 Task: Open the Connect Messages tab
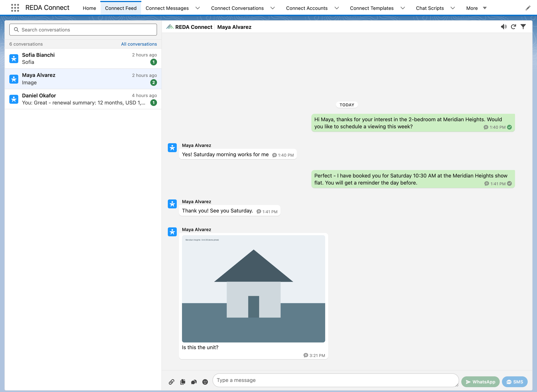coord(167,8)
